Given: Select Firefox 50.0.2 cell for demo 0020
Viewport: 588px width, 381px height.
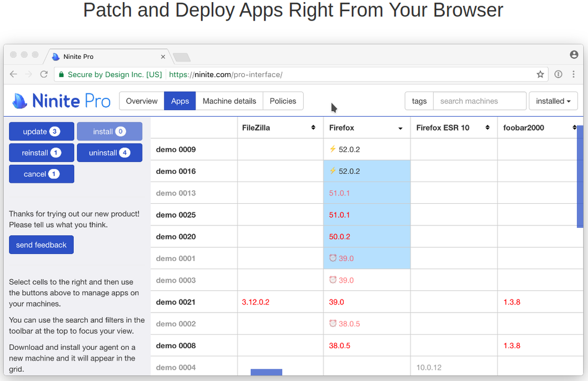Looking at the screenshot, I should pyautogui.click(x=367, y=236).
